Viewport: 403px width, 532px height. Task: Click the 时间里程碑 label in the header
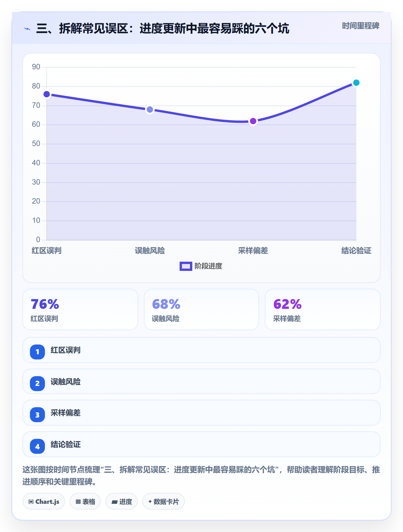pyautogui.click(x=360, y=26)
